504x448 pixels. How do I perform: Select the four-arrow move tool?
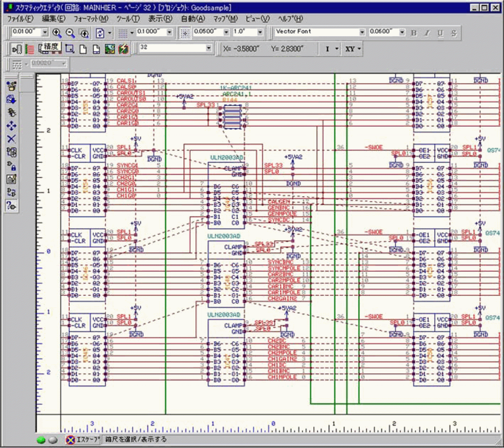pyautogui.click(x=11, y=126)
